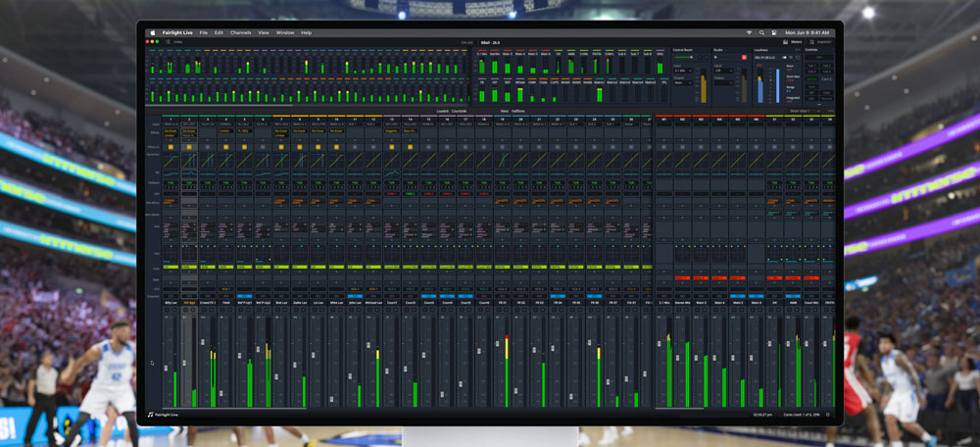Click the Stereo Mix bus name
The width and height of the screenshot is (980, 447).
tap(682, 303)
